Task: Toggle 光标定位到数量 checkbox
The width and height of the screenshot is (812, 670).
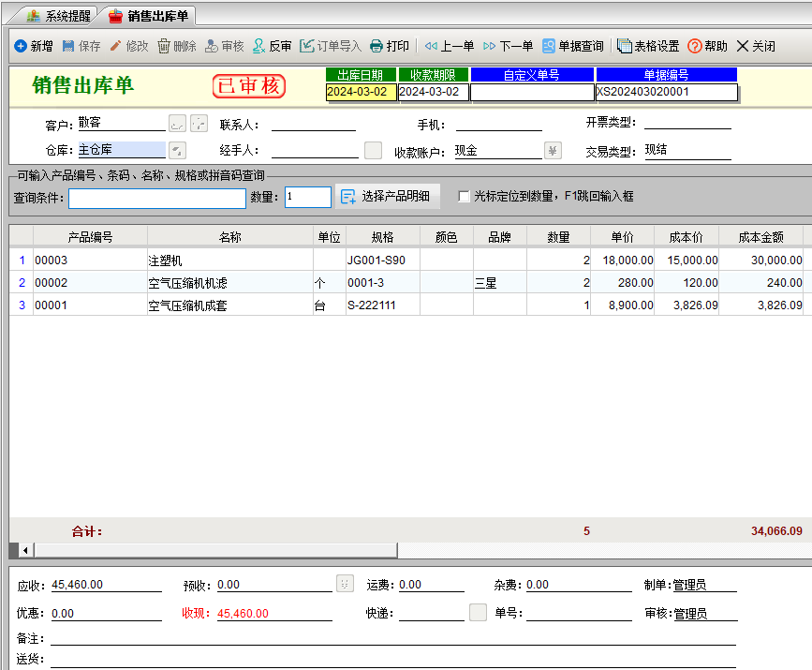Action: point(464,197)
